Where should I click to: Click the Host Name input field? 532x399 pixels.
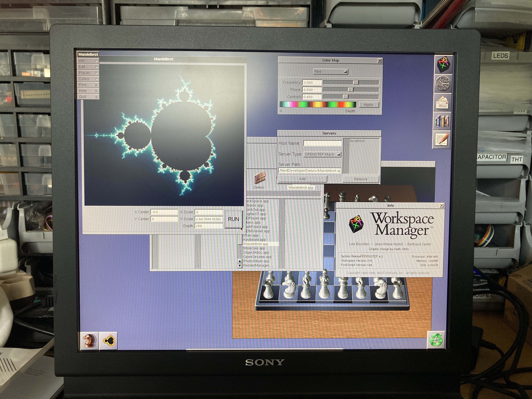pos(322,143)
